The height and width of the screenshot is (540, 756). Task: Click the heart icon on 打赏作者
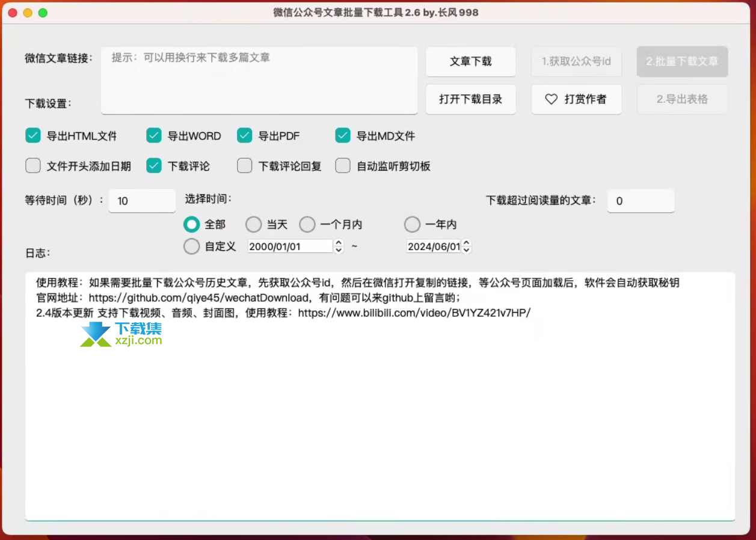[551, 99]
